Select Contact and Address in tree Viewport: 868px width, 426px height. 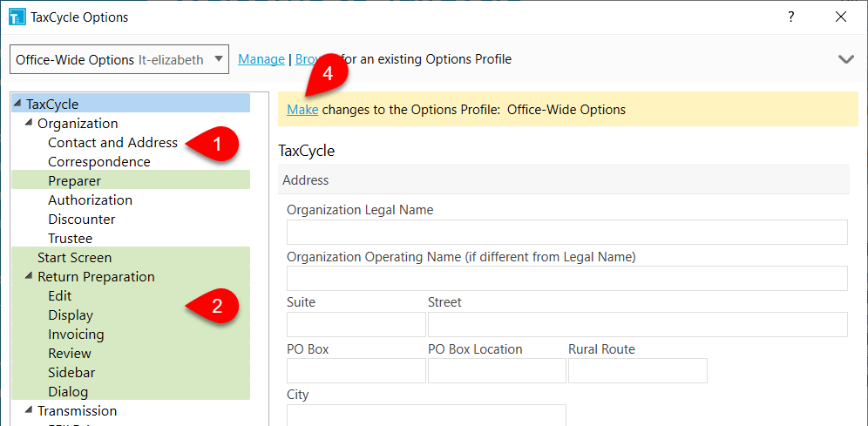click(x=112, y=143)
